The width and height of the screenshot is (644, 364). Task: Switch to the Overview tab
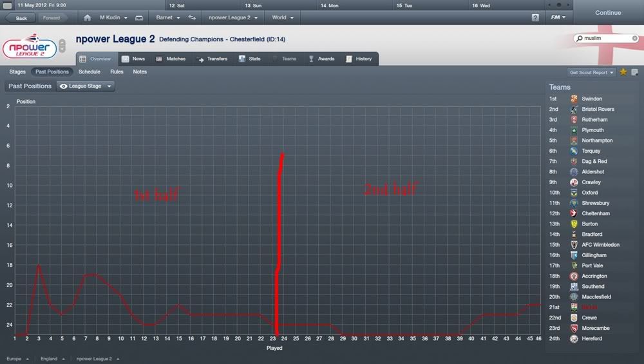coord(97,59)
